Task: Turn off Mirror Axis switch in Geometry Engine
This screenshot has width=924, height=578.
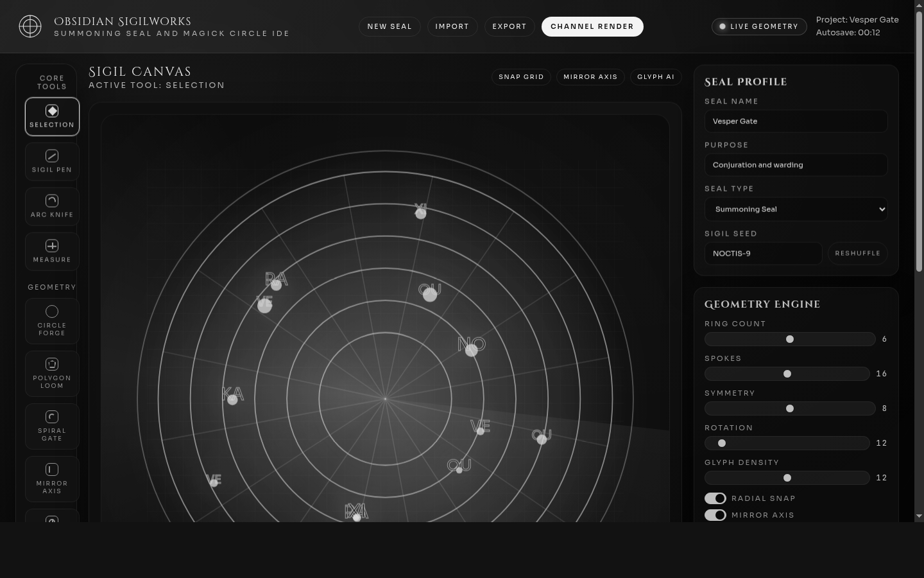Action: (715, 515)
